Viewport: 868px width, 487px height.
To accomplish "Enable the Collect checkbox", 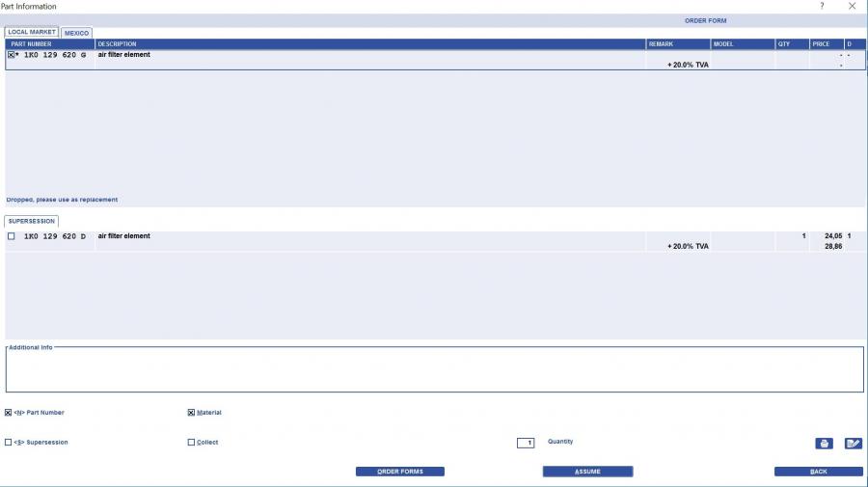I will pyautogui.click(x=191, y=443).
